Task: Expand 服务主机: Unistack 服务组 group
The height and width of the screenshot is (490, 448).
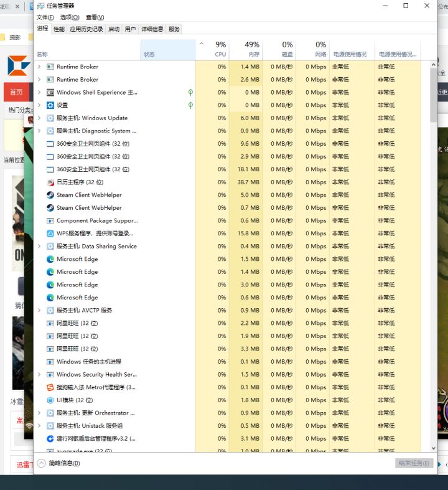Action: pos(39,426)
